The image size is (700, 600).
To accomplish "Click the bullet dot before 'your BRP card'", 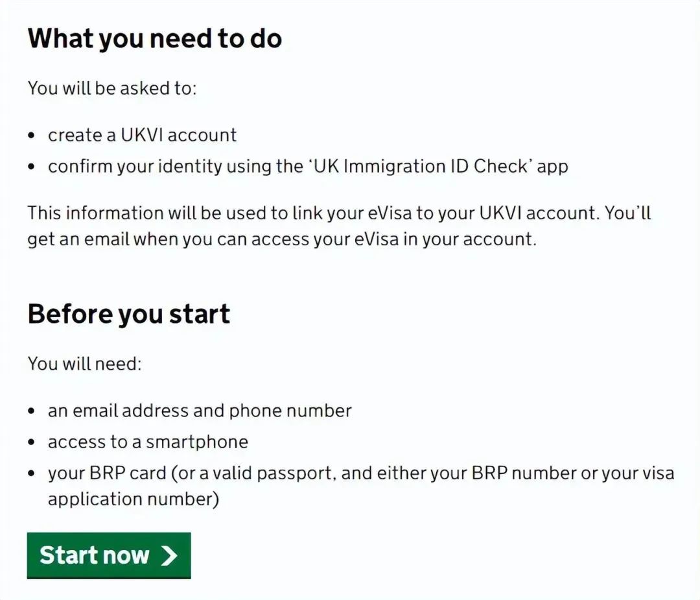I will point(31,474).
